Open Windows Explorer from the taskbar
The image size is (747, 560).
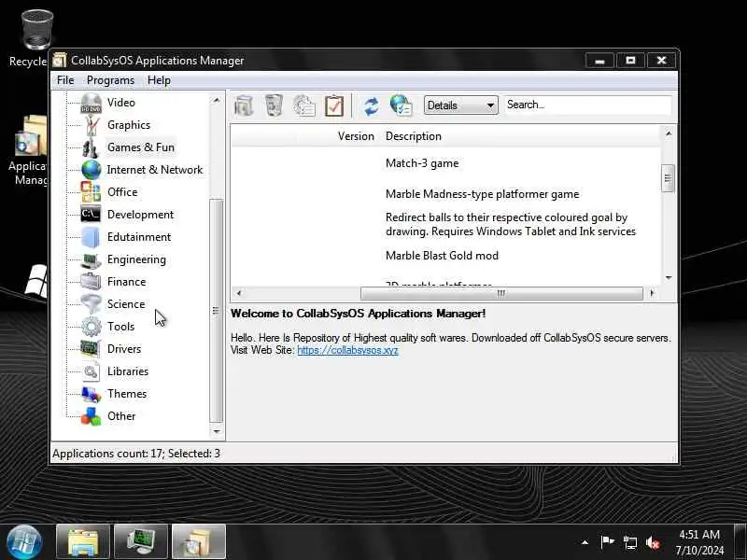pyautogui.click(x=83, y=542)
